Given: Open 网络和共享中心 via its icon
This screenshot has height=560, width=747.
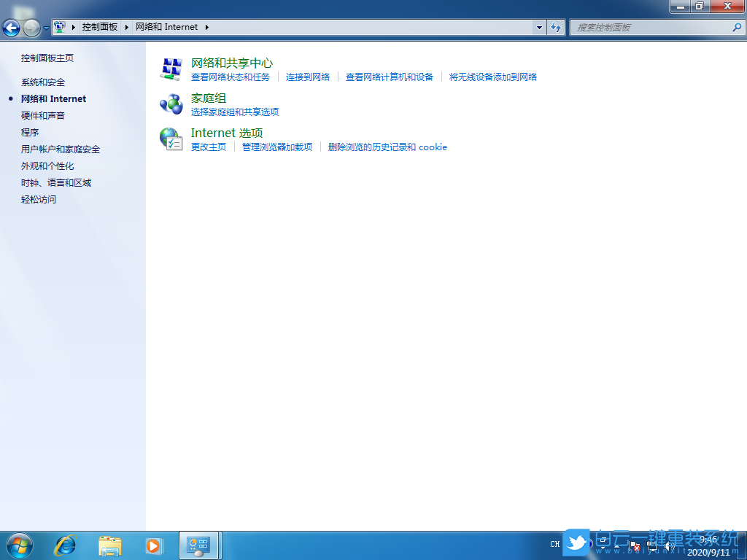Looking at the screenshot, I should pos(171,69).
